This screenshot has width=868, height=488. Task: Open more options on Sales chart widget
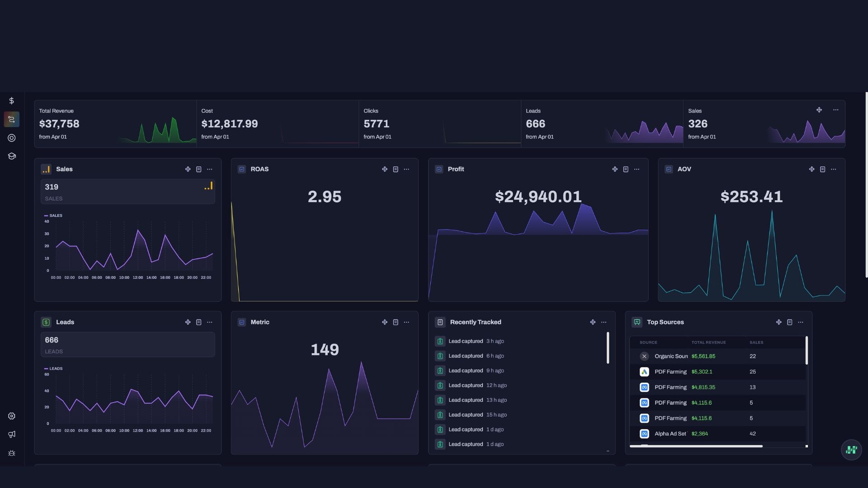tap(209, 169)
